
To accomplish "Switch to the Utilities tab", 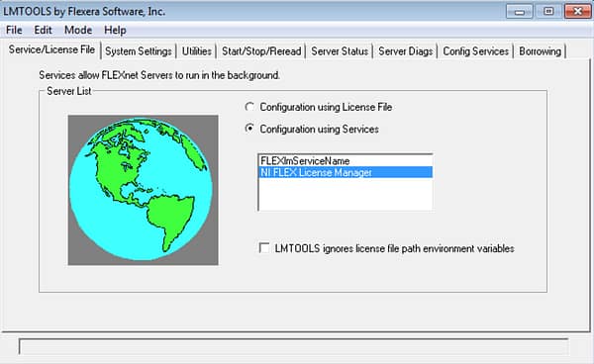I will pos(197,51).
